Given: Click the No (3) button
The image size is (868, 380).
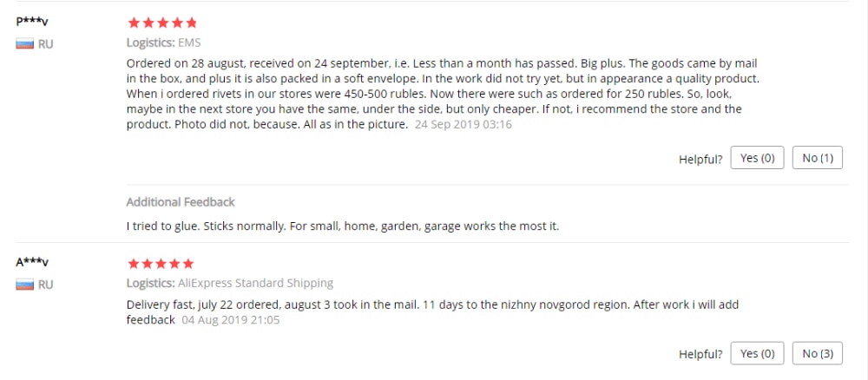Looking at the screenshot, I should [x=818, y=353].
